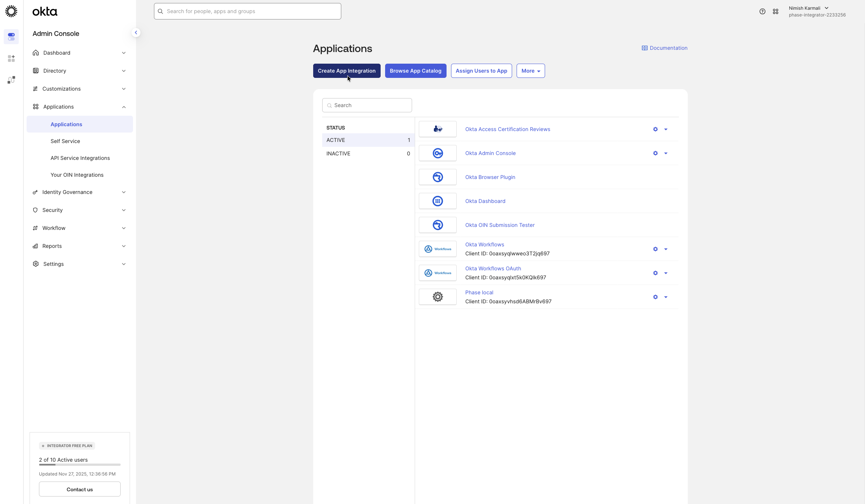Viewport: 865px width, 504px height.
Task: Open the Documentation link
Action: (x=668, y=48)
